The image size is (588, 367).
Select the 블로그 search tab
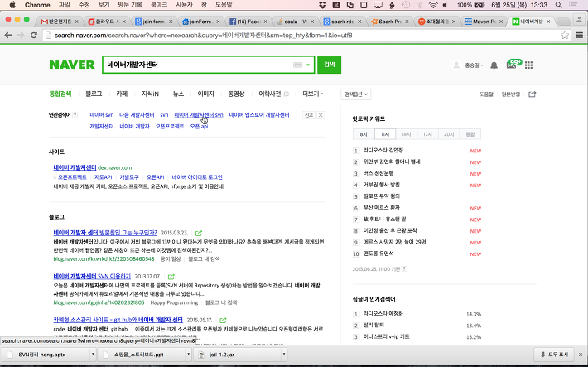point(94,94)
